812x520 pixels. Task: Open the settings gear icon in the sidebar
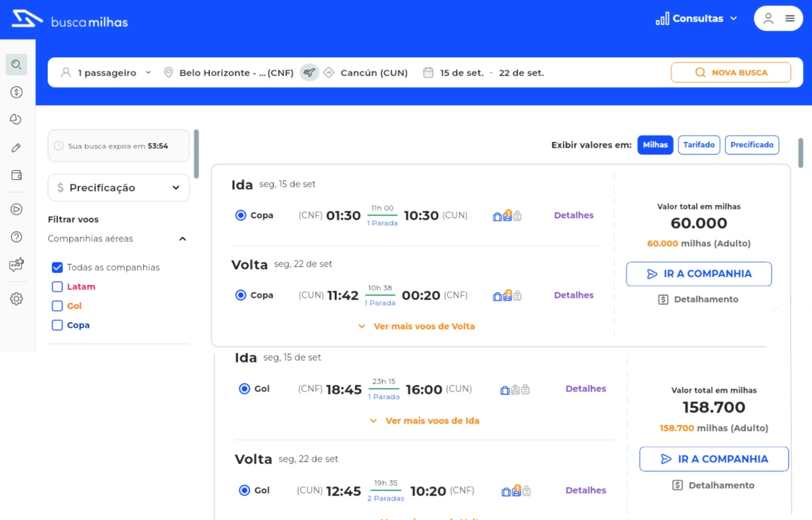pos(16,299)
